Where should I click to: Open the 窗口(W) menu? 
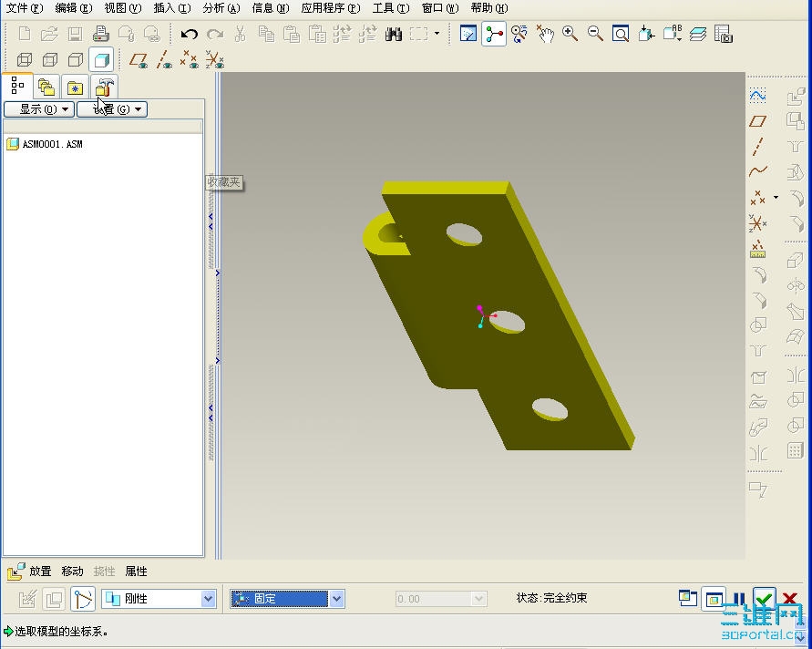tap(440, 8)
